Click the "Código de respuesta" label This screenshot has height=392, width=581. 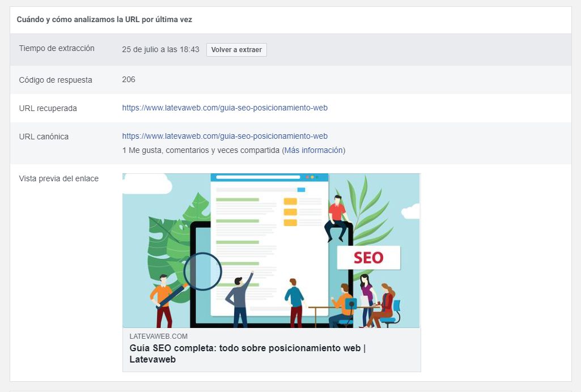pos(56,80)
